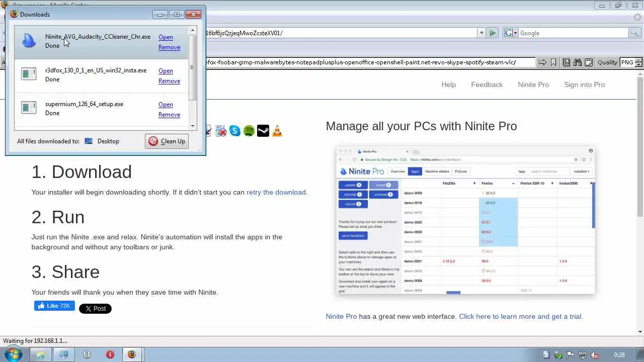Click the taskbar clock showing 0:28
The height and width of the screenshot is (362, 644).
click(619, 355)
